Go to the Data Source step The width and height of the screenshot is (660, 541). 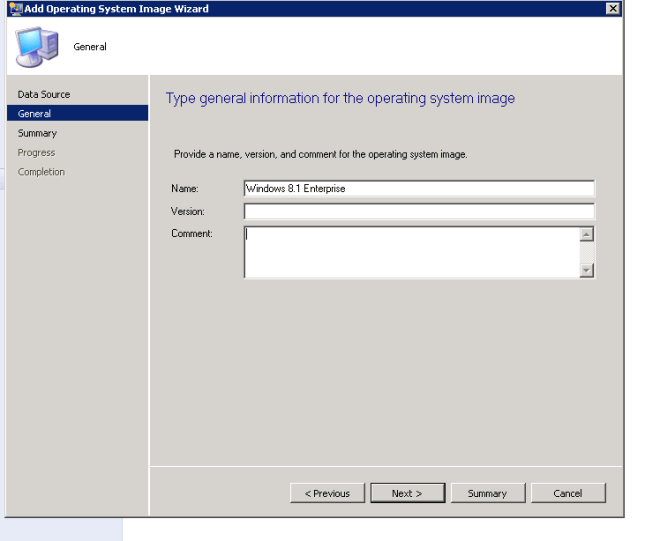pos(44,94)
